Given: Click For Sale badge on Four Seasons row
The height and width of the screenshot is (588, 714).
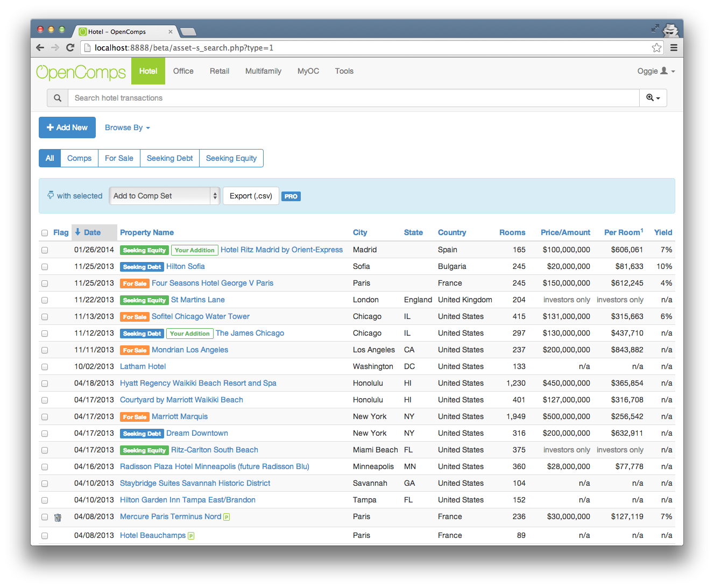Looking at the screenshot, I should (135, 284).
